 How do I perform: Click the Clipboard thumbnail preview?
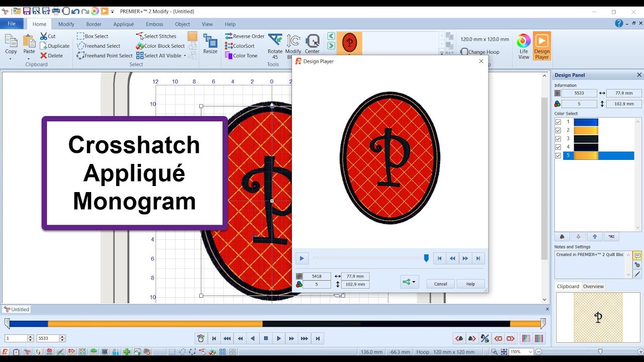pyautogui.click(x=598, y=318)
